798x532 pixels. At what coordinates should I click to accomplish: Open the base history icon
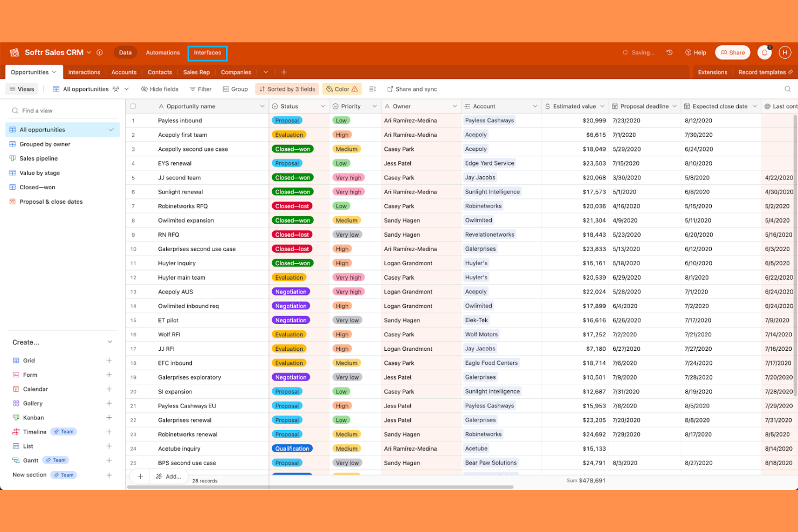[670, 52]
